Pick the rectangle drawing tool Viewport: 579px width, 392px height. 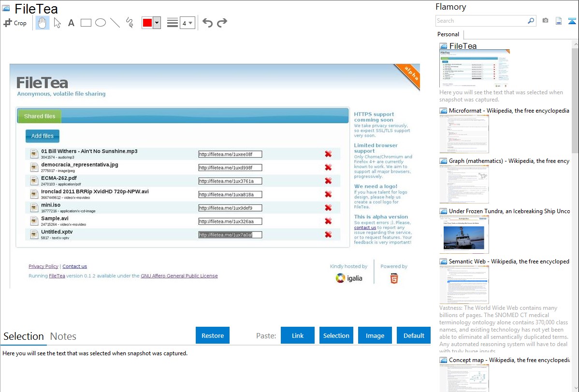[x=86, y=23]
